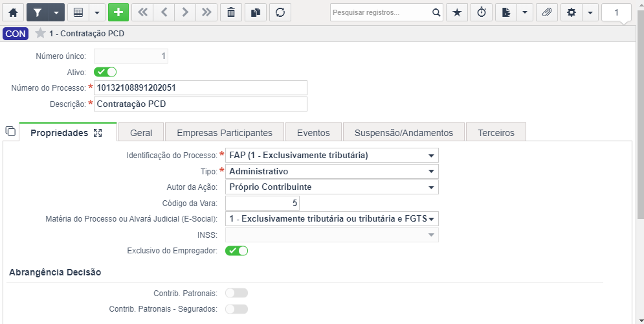Open the Terceiros tab
644x324 pixels.
[x=496, y=133]
